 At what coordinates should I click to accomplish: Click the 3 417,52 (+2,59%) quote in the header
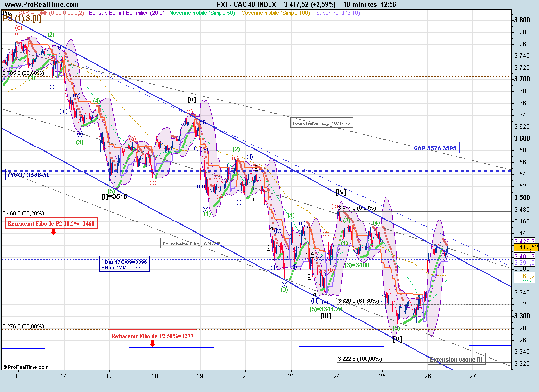pos(310,4)
